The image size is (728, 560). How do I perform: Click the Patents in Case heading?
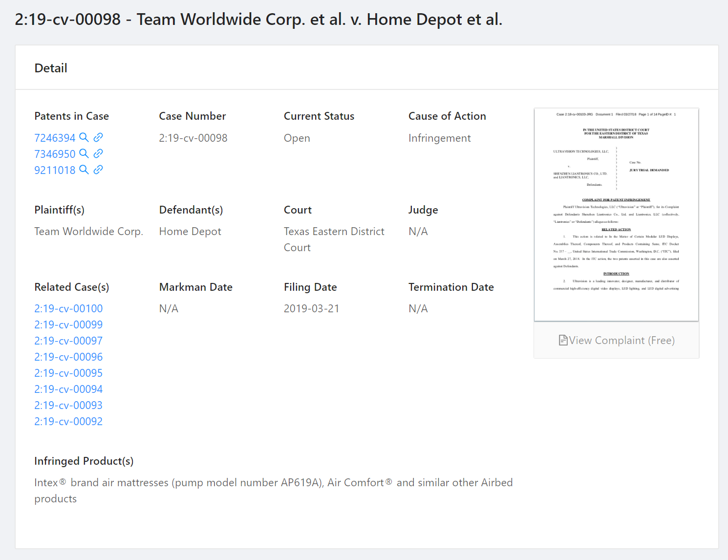click(x=71, y=116)
